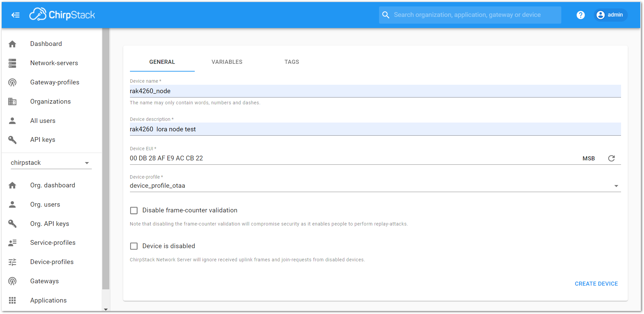The height and width of the screenshot is (314, 644).
Task: Click the sidebar vertical scrollbar
Action: pyautogui.click(x=106, y=159)
